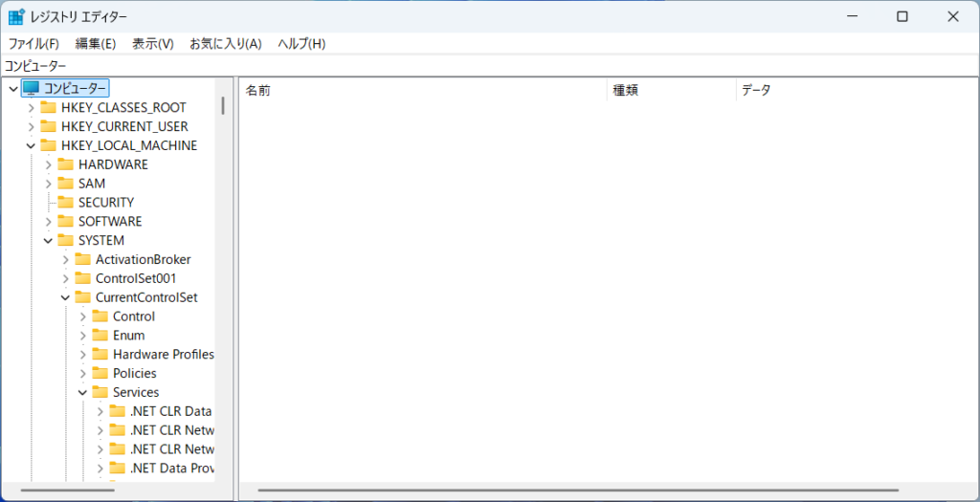The height and width of the screenshot is (502, 980).
Task: Click the Registry Editor app icon in title bar
Action: 17,16
